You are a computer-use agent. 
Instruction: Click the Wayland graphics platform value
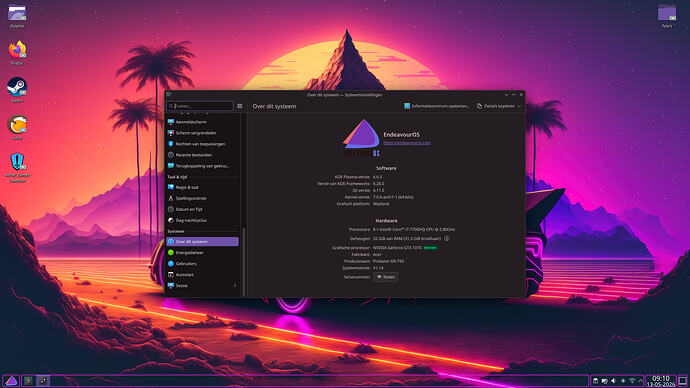[381, 204]
